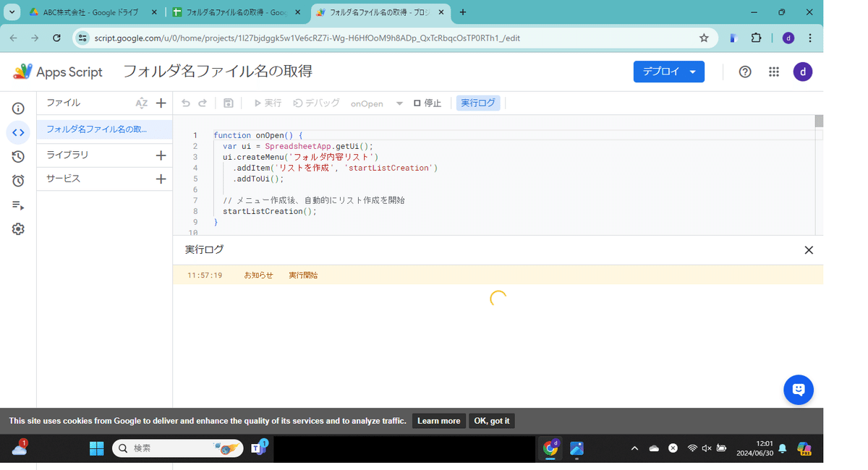Open the Overview info icon in sidebar

[18, 108]
